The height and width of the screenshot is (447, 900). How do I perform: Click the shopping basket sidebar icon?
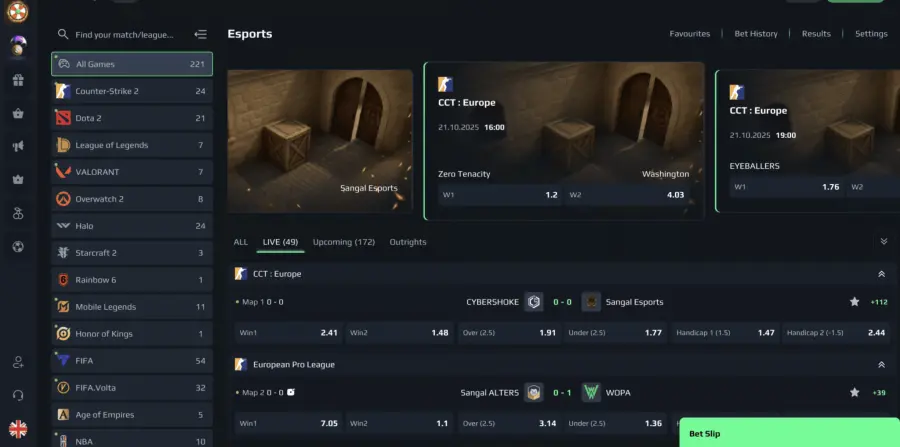[x=18, y=113]
